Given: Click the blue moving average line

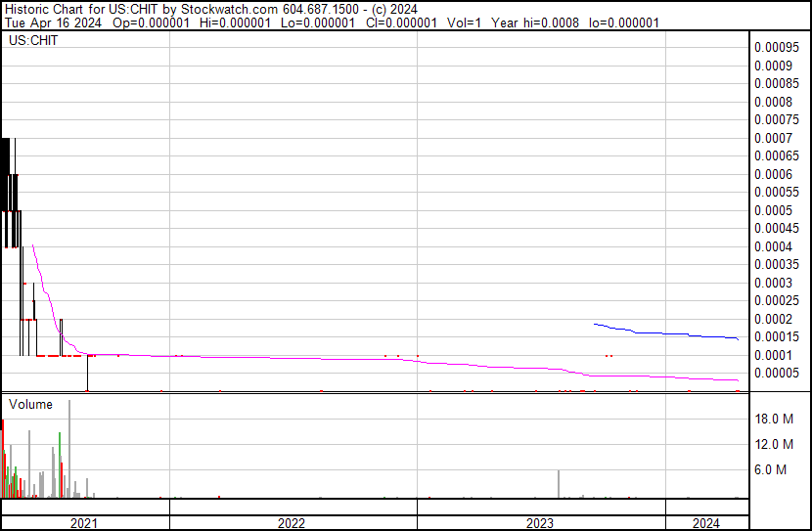Looking at the screenshot, I should (x=665, y=333).
